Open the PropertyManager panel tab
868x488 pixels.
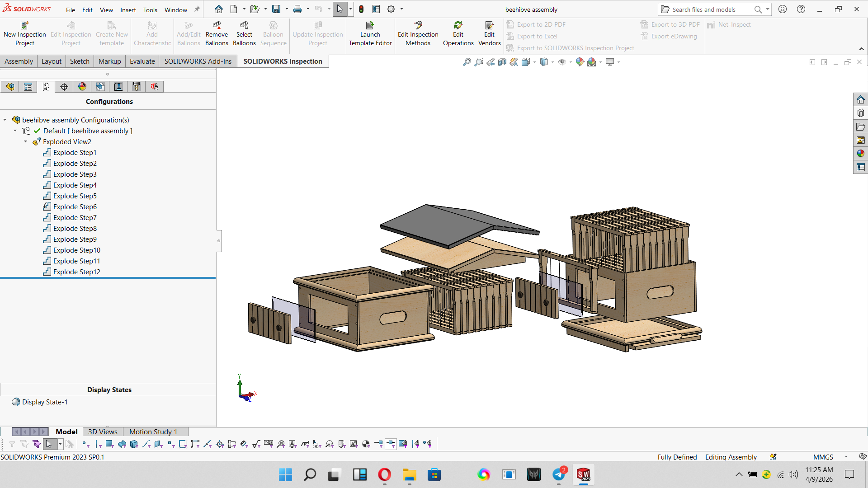point(28,87)
